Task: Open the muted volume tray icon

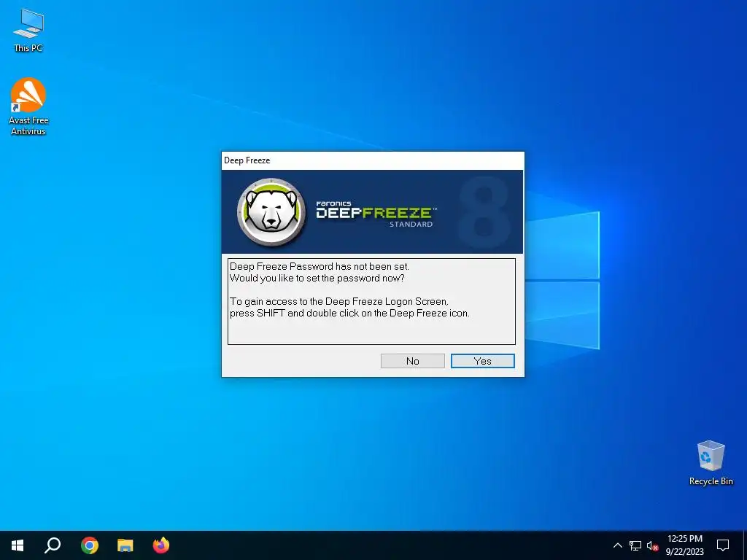Action: [x=653, y=545]
